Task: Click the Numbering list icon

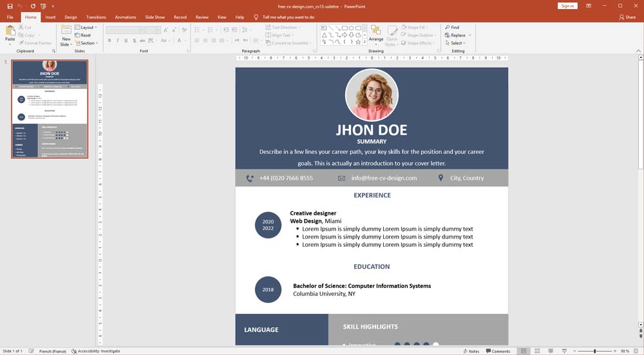Action: 212,30
